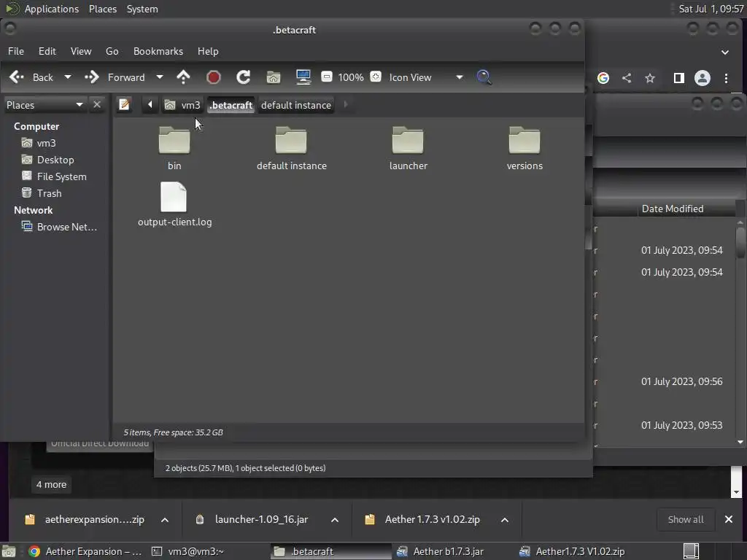Click .betacraft path bar button

click(x=231, y=105)
